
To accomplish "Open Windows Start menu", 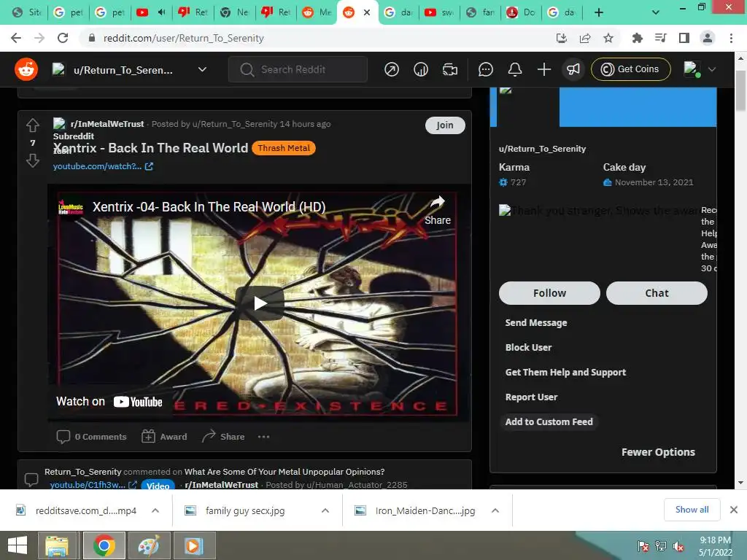I will [18, 545].
